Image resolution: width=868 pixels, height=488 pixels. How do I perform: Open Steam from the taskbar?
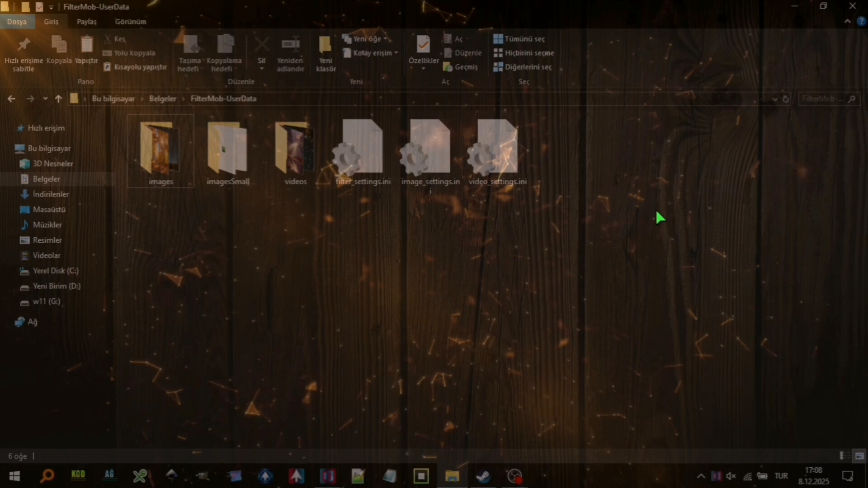(483, 476)
